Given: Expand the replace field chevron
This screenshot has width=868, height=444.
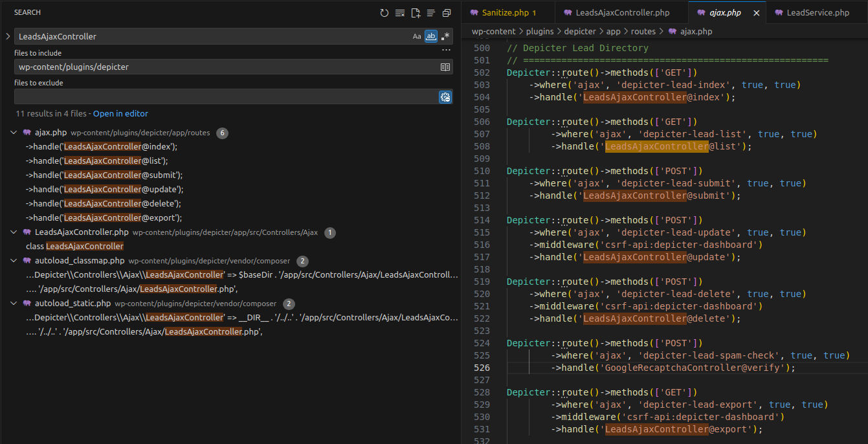Looking at the screenshot, I should click(x=7, y=36).
